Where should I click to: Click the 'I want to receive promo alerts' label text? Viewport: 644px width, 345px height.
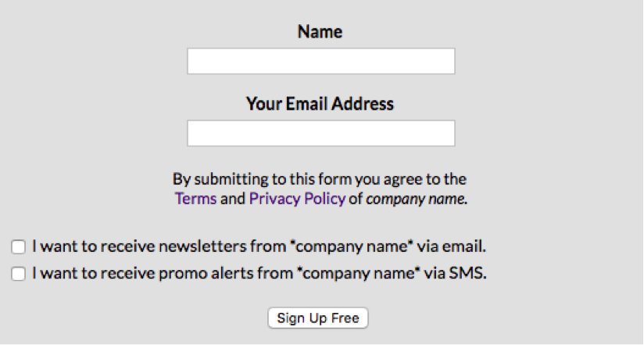259,273
